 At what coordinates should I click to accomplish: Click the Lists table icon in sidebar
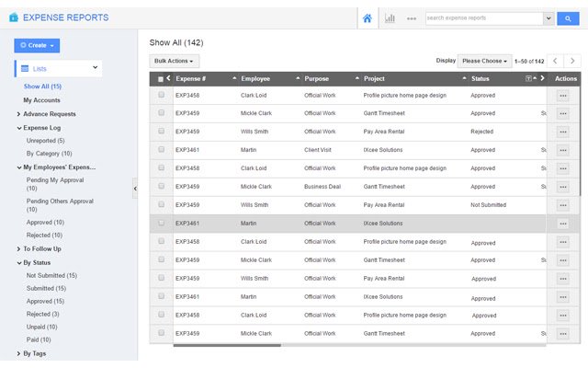click(x=25, y=69)
